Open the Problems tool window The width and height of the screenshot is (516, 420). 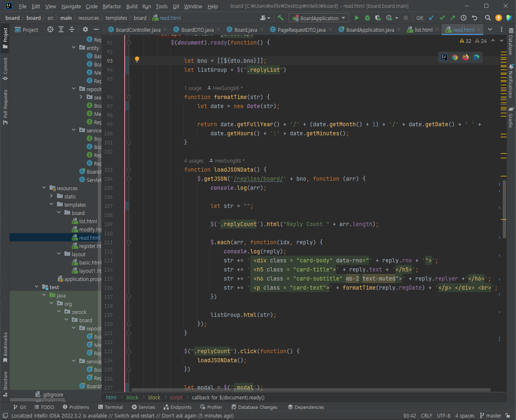pos(76,407)
